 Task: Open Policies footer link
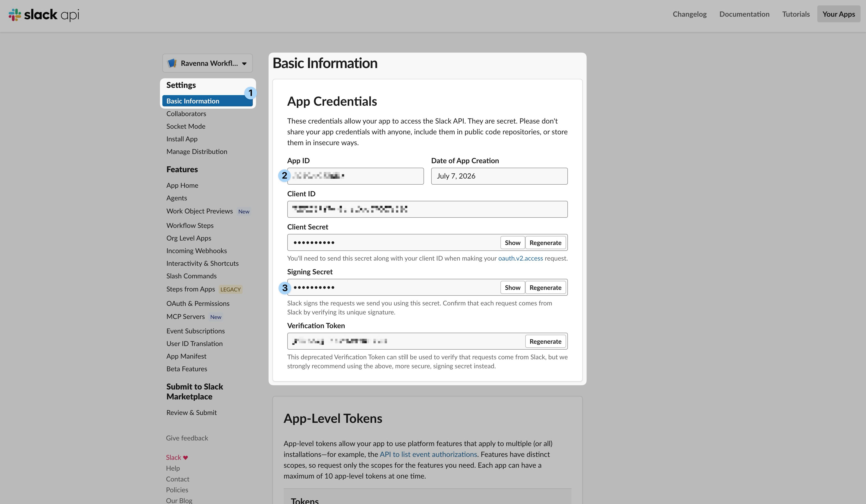(177, 490)
